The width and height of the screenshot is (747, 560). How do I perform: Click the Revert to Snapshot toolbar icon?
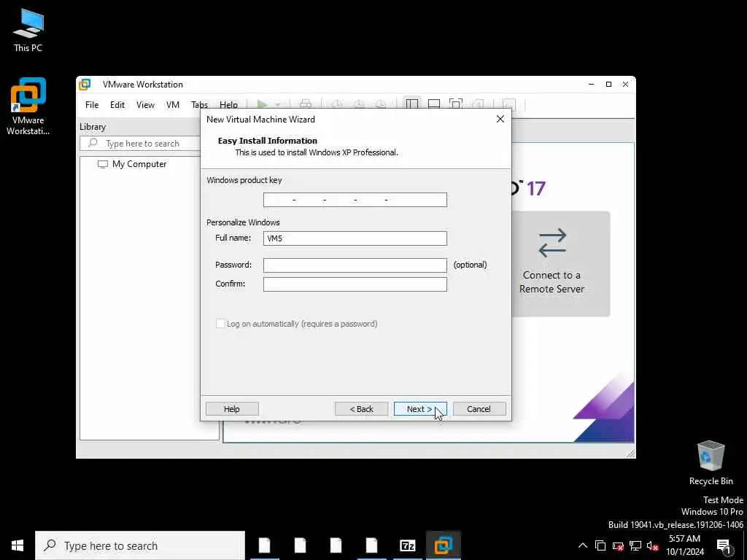click(359, 104)
